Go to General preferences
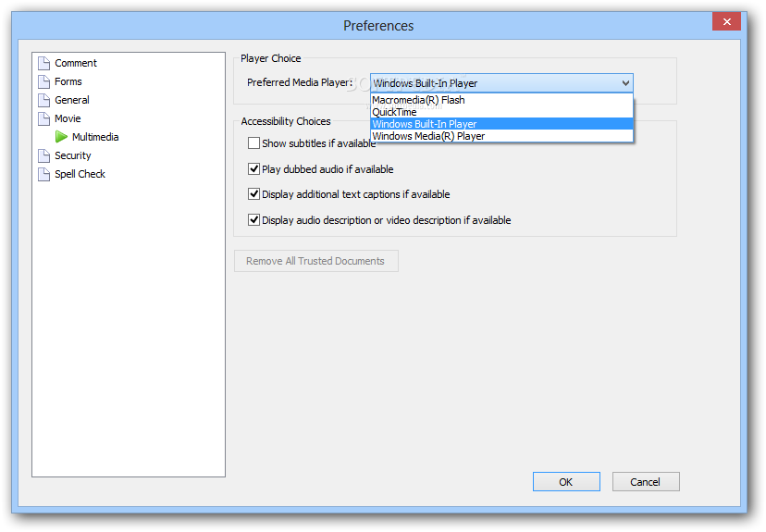The image size is (766, 532). pos(72,100)
